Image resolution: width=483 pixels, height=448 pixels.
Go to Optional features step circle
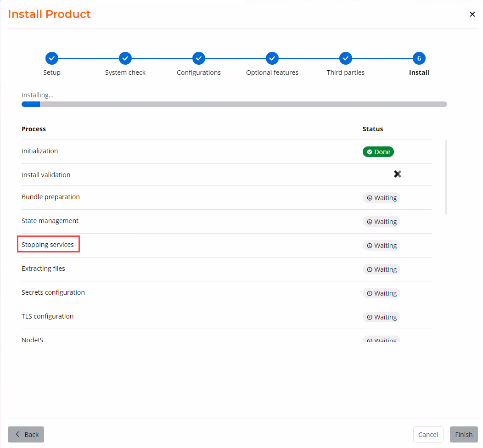coord(272,58)
